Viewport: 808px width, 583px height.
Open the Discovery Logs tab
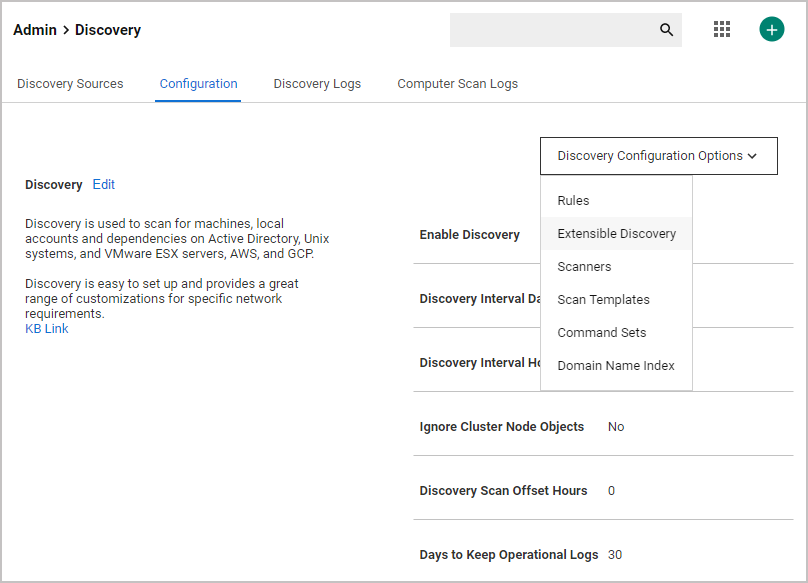317,84
